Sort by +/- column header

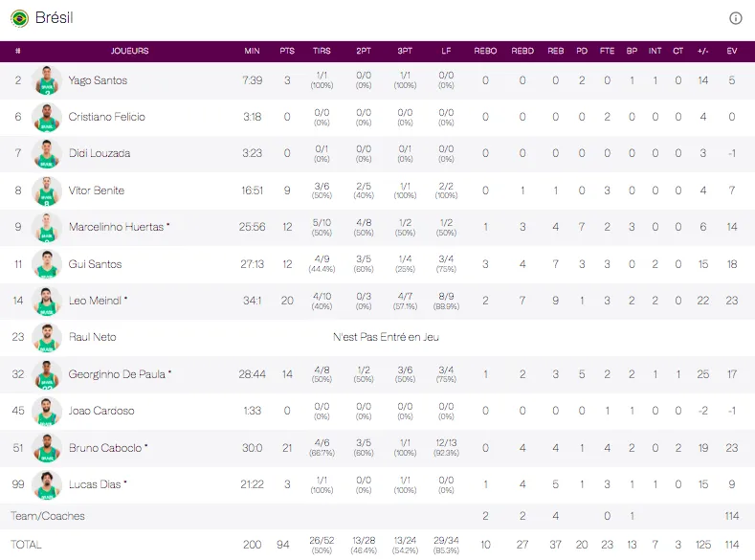click(703, 51)
